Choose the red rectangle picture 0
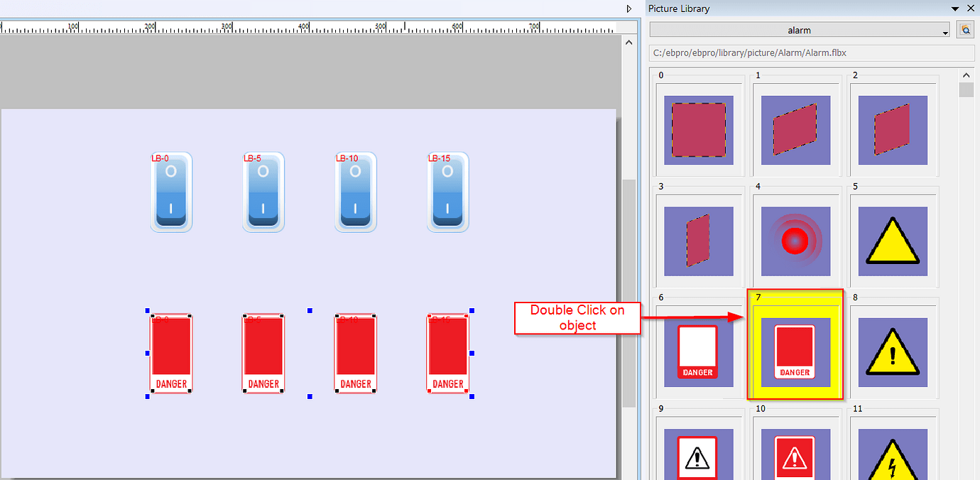This screenshot has width=980, height=480. 698,130
